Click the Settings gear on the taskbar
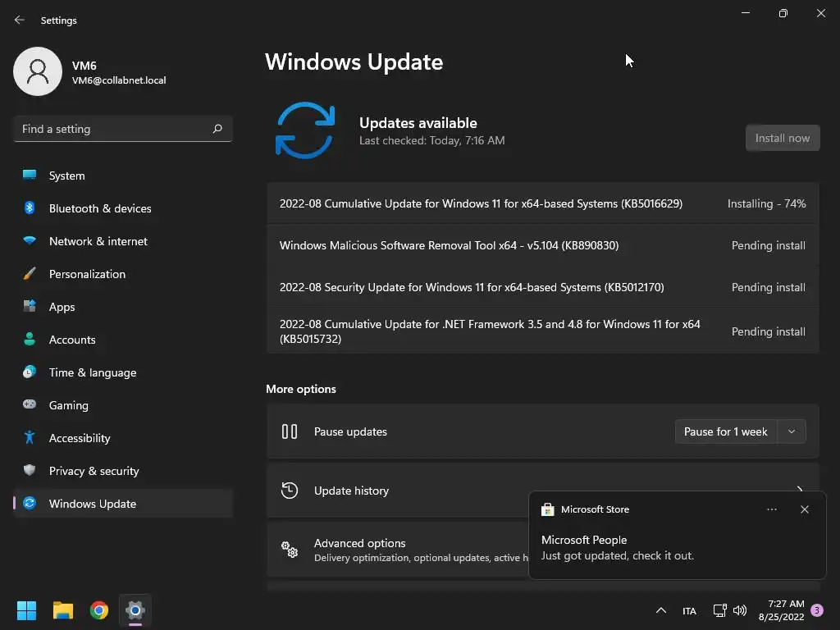Screen dimensions: 840x630 coord(135,610)
